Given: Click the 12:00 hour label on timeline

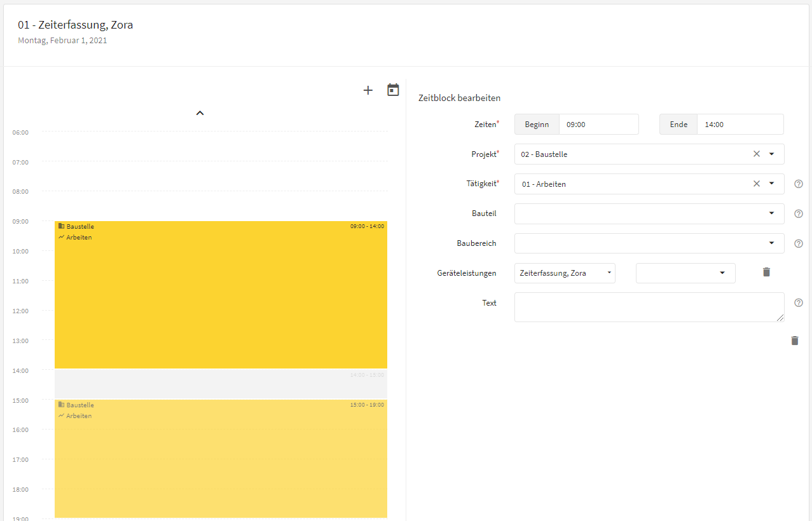Looking at the screenshot, I should pyautogui.click(x=20, y=311).
